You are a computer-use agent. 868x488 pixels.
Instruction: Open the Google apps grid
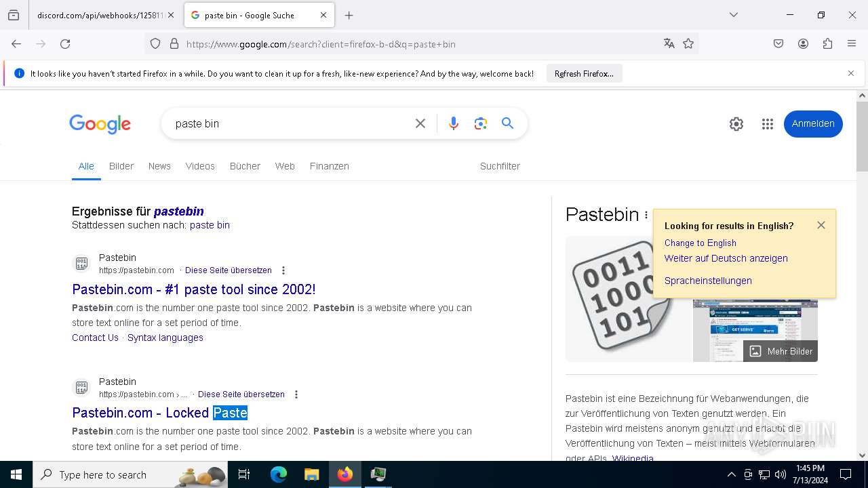pos(768,124)
